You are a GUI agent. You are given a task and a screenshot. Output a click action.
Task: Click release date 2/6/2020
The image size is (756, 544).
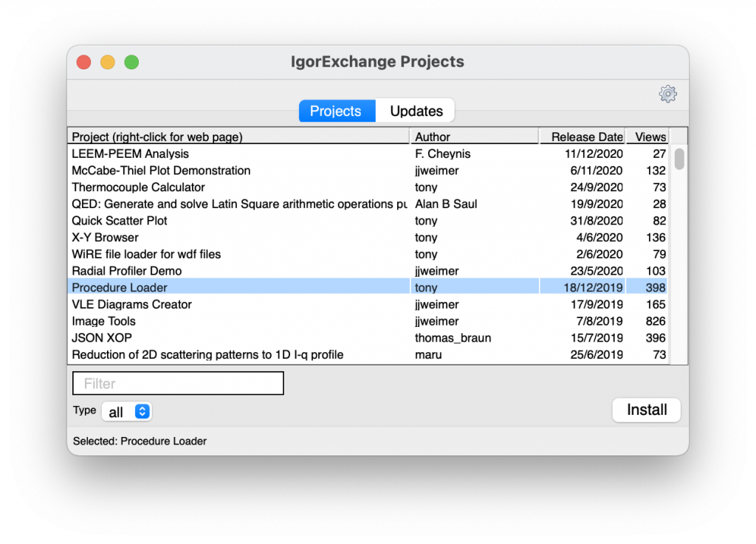[x=599, y=254]
